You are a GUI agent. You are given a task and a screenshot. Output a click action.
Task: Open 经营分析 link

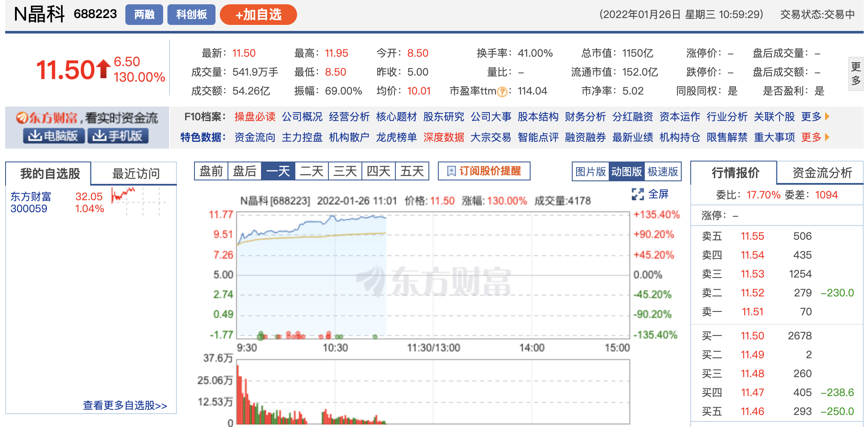click(x=349, y=116)
